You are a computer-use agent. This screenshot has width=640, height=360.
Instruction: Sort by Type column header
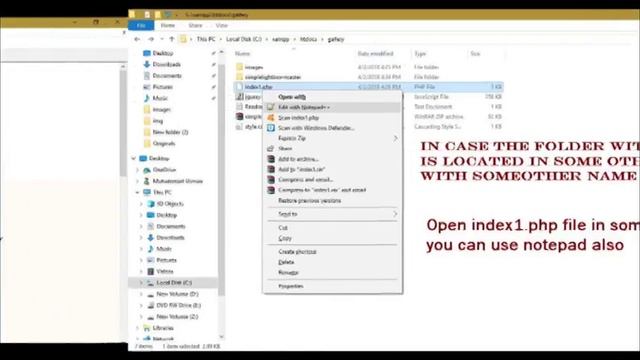coord(420,53)
